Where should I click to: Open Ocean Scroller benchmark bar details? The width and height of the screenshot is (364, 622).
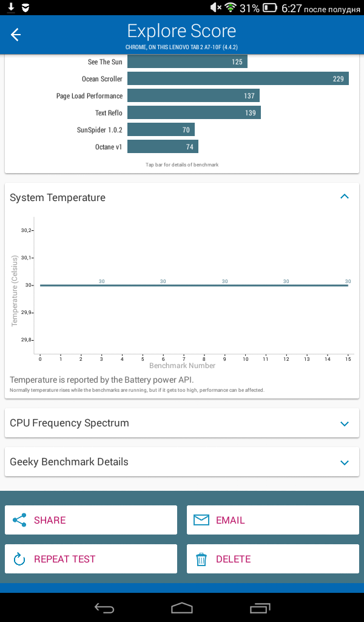pos(238,78)
